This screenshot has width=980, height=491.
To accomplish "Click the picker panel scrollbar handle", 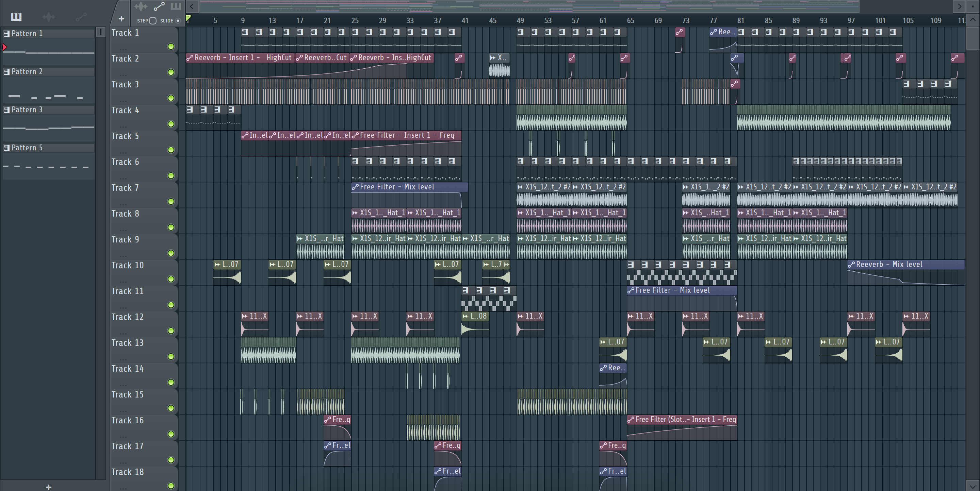I will coord(100,32).
